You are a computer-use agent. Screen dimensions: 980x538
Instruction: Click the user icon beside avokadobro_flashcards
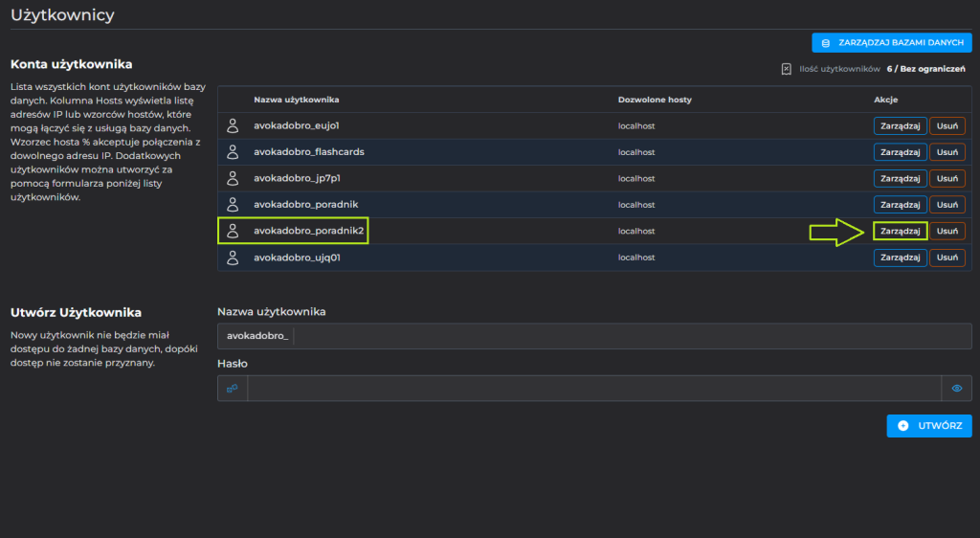232,152
